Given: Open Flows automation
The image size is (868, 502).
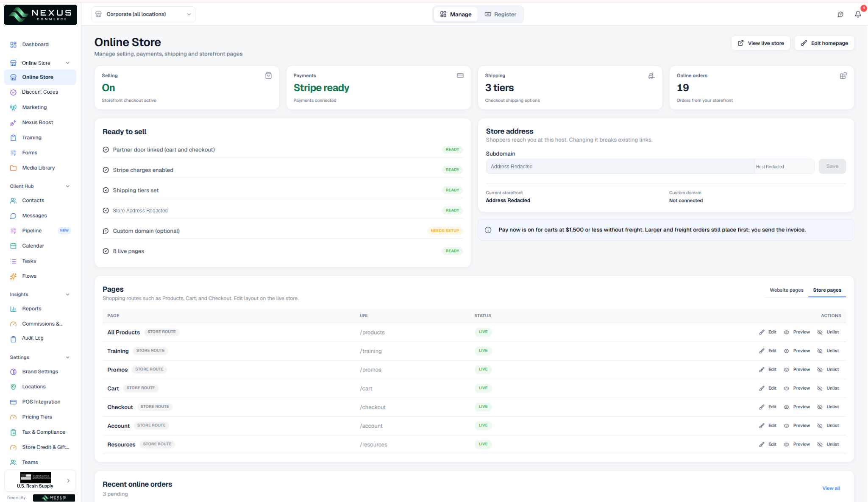Looking at the screenshot, I should (x=29, y=276).
